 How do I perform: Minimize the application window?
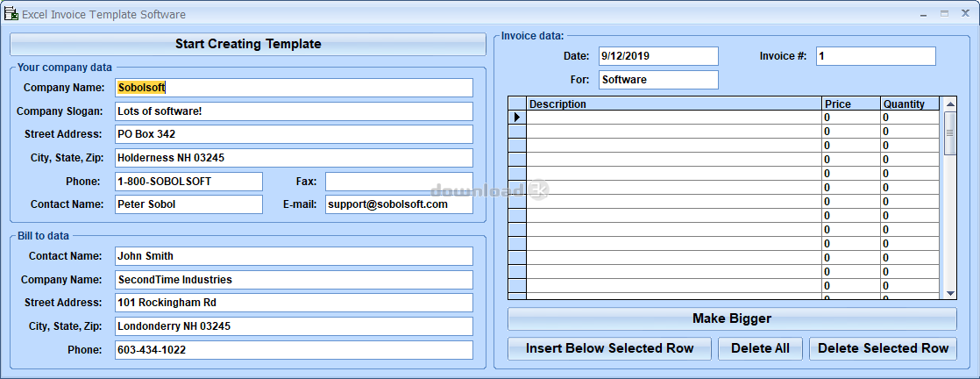coord(924,14)
